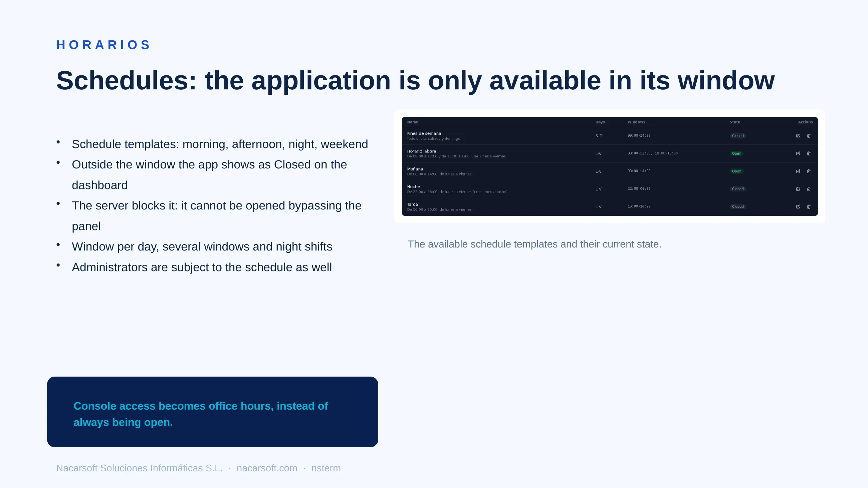
Task: Delete the Noche schedule
Action: (x=809, y=189)
